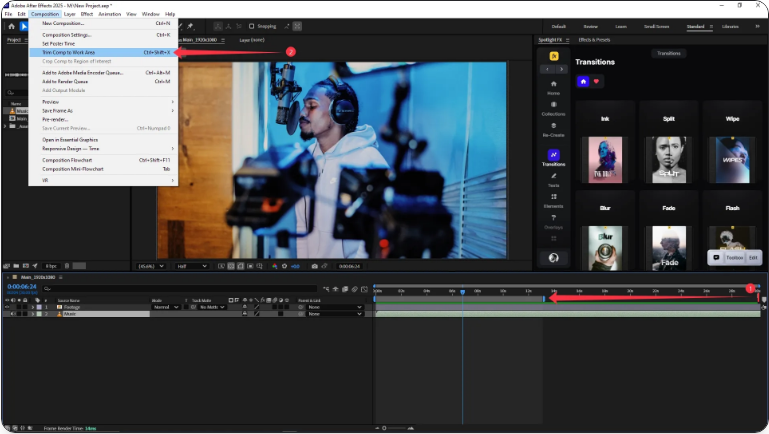This screenshot has height=434, width=769.
Task: Click the Home icon in the toolbar
Action: [x=11, y=26]
